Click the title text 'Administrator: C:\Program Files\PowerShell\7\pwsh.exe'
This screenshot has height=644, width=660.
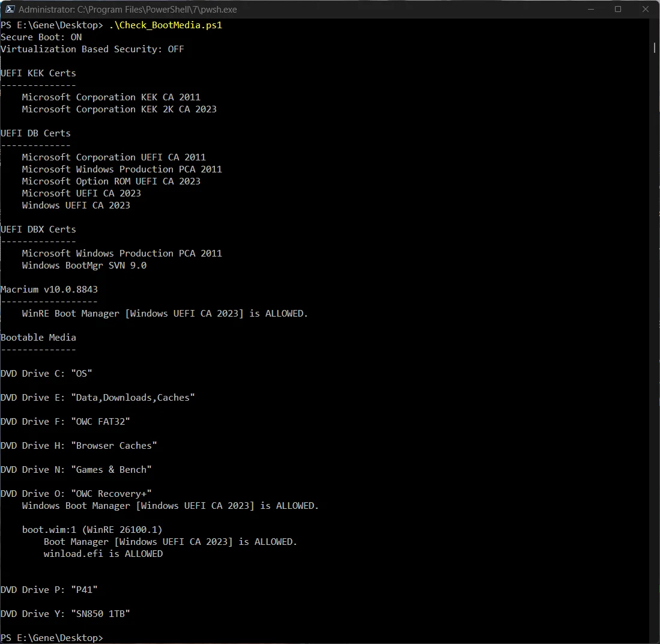[127, 9]
